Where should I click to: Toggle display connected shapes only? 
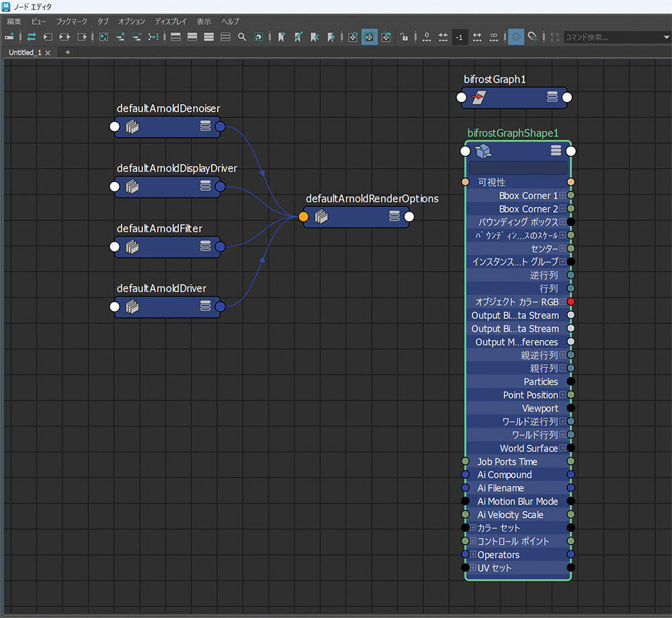point(370,37)
